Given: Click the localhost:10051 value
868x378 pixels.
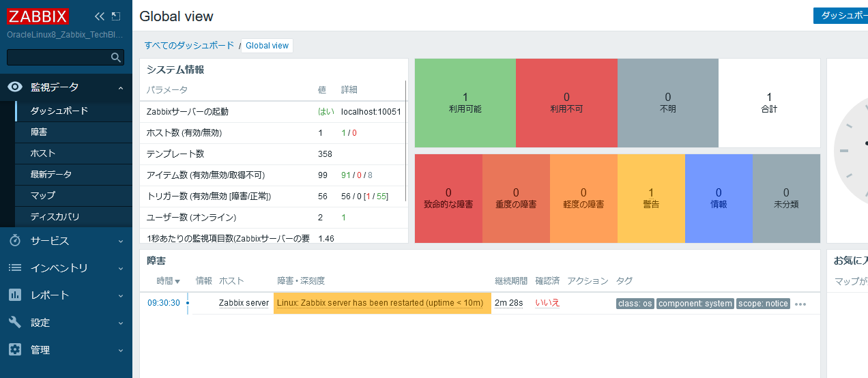Looking at the screenshot, I should [371, 112].
